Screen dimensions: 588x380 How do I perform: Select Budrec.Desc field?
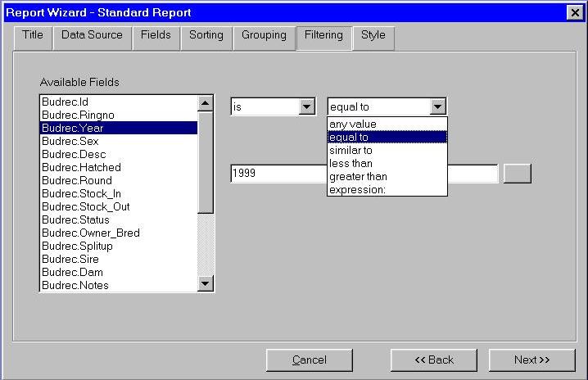coord(119,155)
